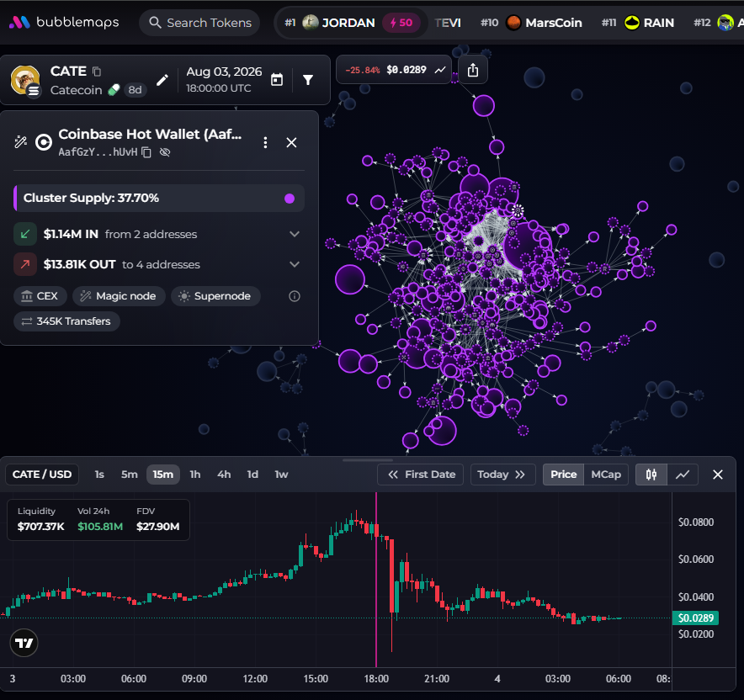
Task: Click the Vol 24h $105.81M value
Action: pyautogui.click(x=100, y=527)
